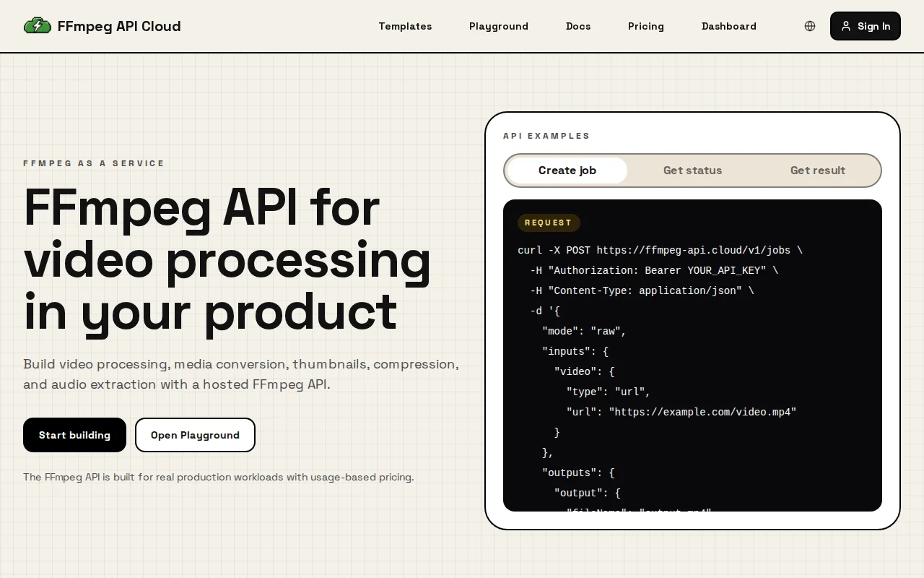Click the example.com/video.mp4 URL in code

tap(702, 412)
